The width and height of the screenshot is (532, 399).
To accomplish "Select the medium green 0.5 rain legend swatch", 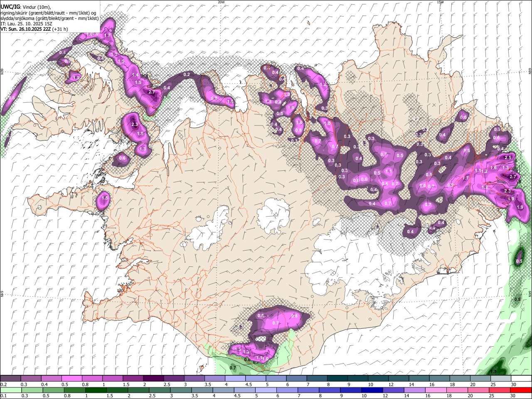I will click(x=53, y=390).
